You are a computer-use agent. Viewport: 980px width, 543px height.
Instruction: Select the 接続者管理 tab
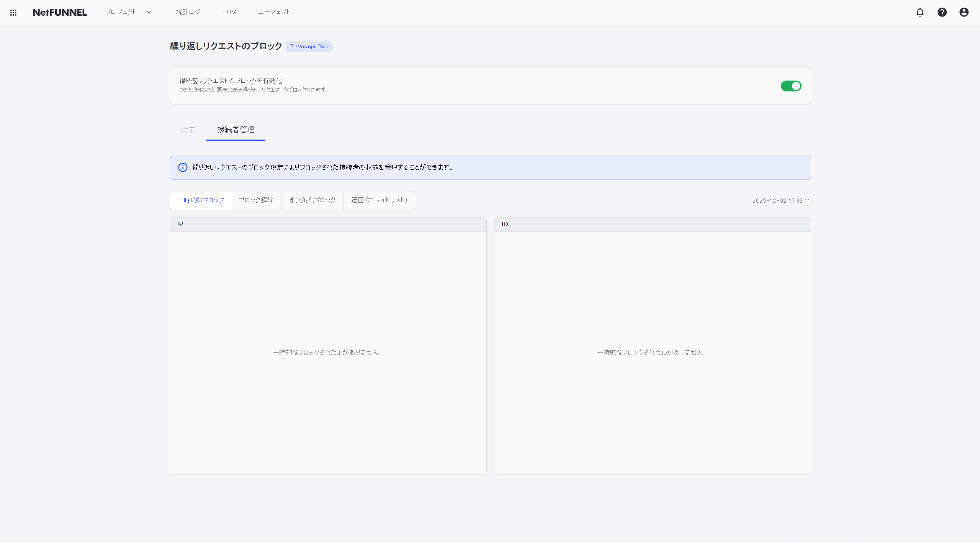click(236, 130)
